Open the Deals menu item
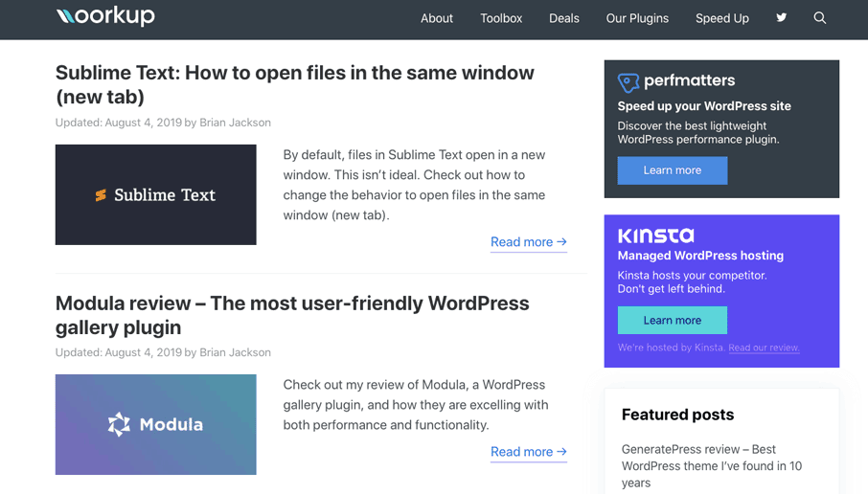 [564, 18]
